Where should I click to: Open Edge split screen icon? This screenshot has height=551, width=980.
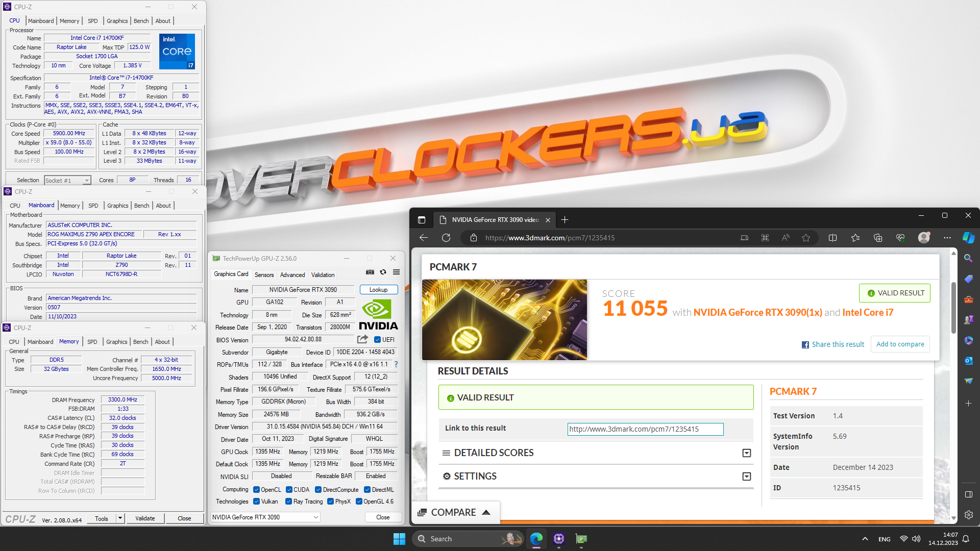click(x=832, y=238)
